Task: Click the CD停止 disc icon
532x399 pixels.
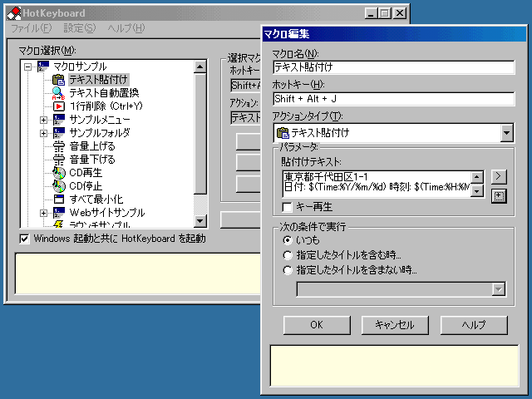Action: 59,186
